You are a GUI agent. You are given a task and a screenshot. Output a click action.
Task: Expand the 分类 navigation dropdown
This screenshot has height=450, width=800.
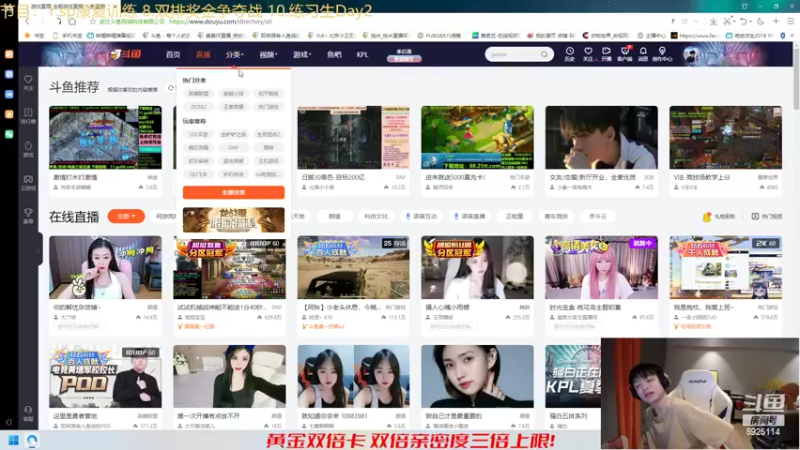click(235, 55)
